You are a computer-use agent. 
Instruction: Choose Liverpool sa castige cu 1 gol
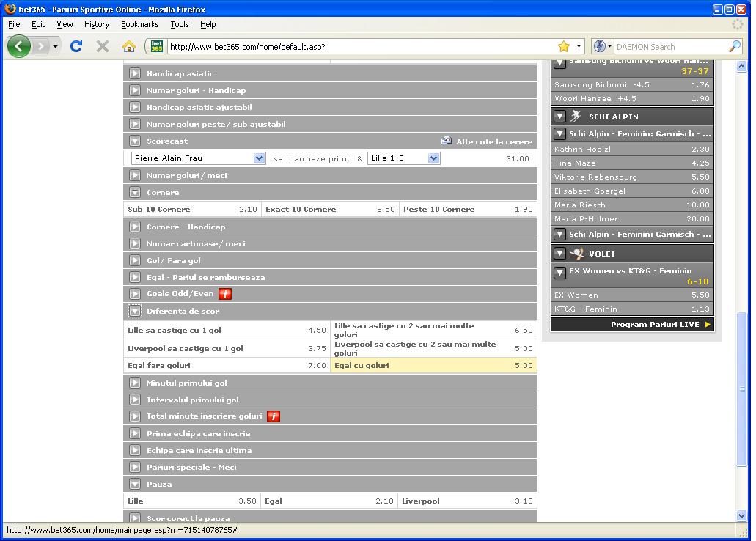pyautogui.click(x=227, y=349)
